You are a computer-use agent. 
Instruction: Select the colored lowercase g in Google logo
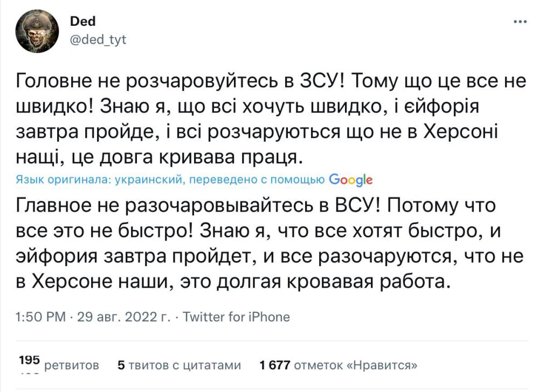pyautogui.click(x=359, y=180)
